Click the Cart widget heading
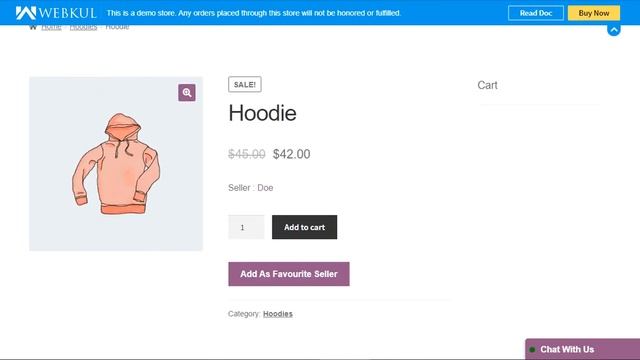Viewport: 640px width, 360px height. pyautogui.click(x=487, y=85)
